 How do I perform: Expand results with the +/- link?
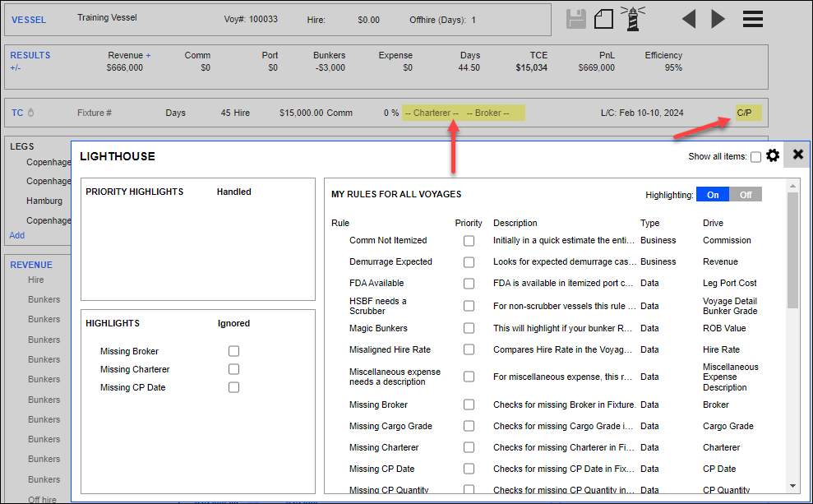point(16,67)
